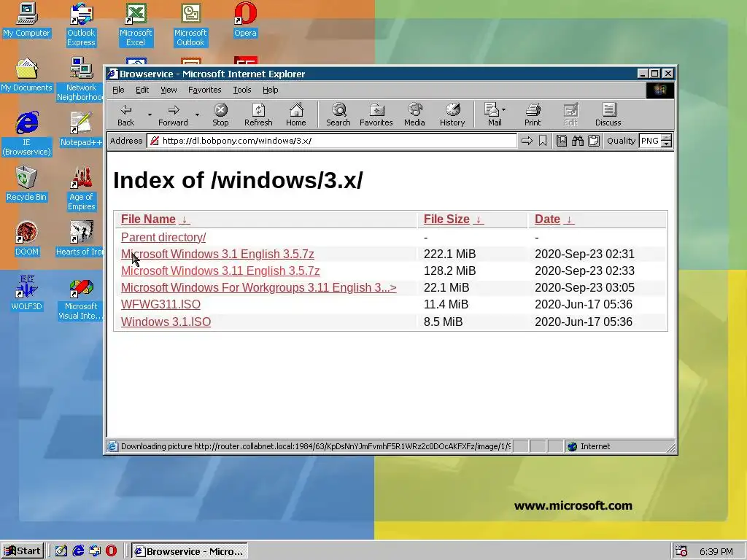Open the Mail button dropdown arrow
Screen dimensions: 747x560
coord(504,110)
